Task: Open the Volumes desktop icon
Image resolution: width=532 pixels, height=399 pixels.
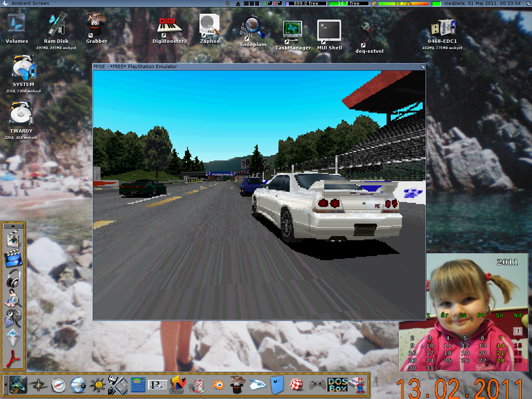Action: click(x=17, y=24)
